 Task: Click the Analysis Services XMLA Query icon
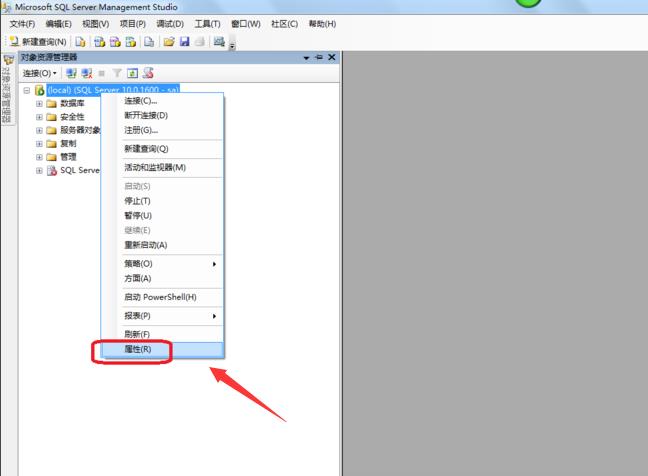pos(131,41)
